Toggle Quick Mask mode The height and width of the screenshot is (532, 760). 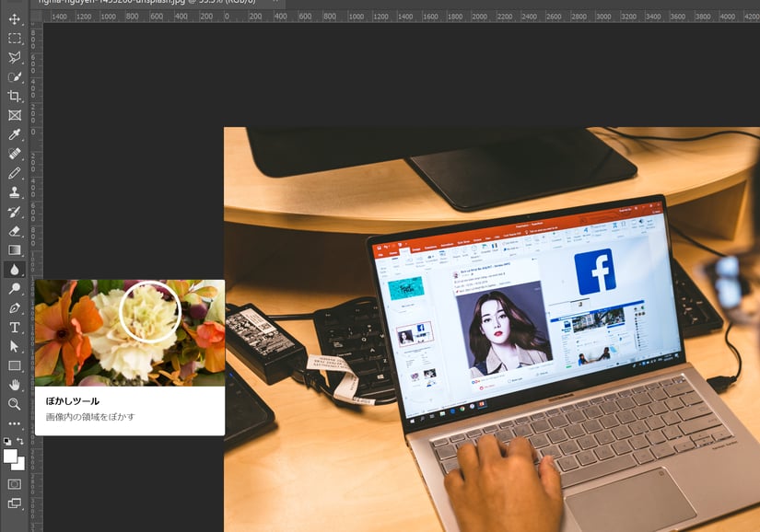tap(15, 484)
